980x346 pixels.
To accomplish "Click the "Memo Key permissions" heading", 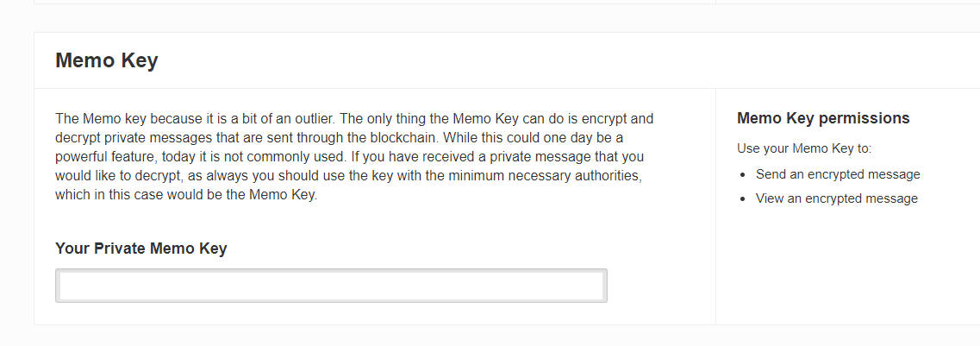I will 823,118.
